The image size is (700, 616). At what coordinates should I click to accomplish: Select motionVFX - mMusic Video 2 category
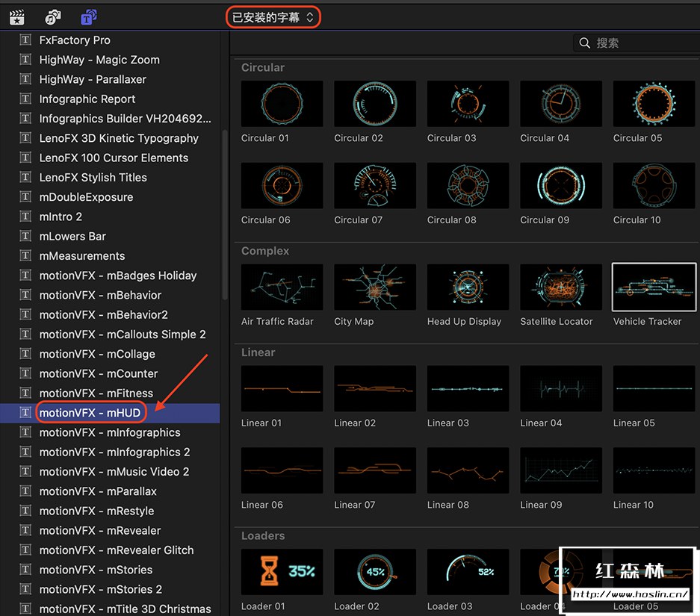tap(110, 472)
